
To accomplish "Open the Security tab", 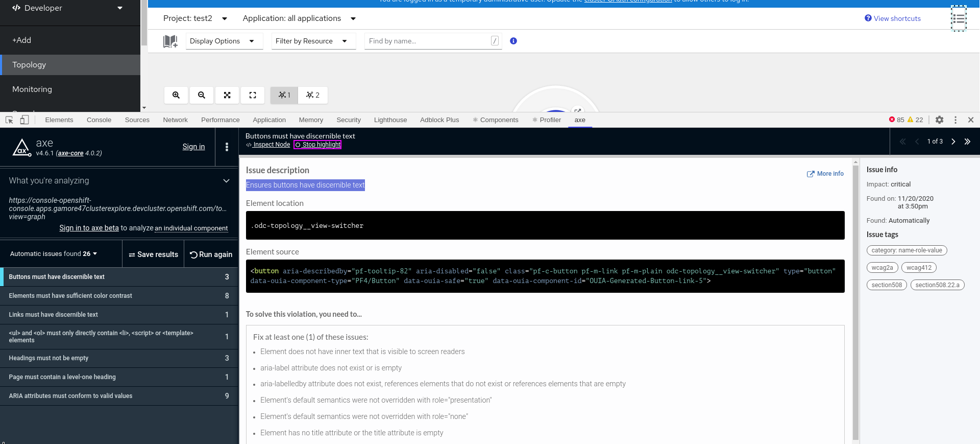I will pyautogui.click(x=349, y=120).
